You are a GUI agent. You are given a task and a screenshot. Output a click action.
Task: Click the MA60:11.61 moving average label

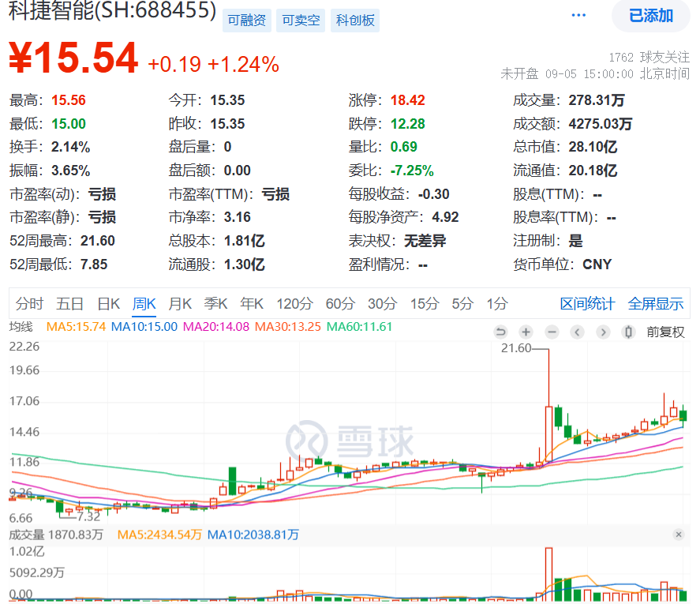(359, 327)
